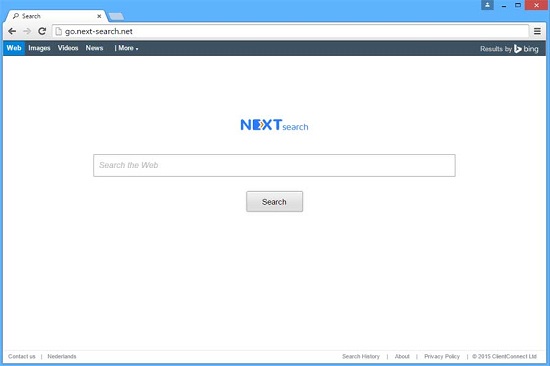550x366 pixels.
Task: Click the Search the Web field
Action: point(274,165)
